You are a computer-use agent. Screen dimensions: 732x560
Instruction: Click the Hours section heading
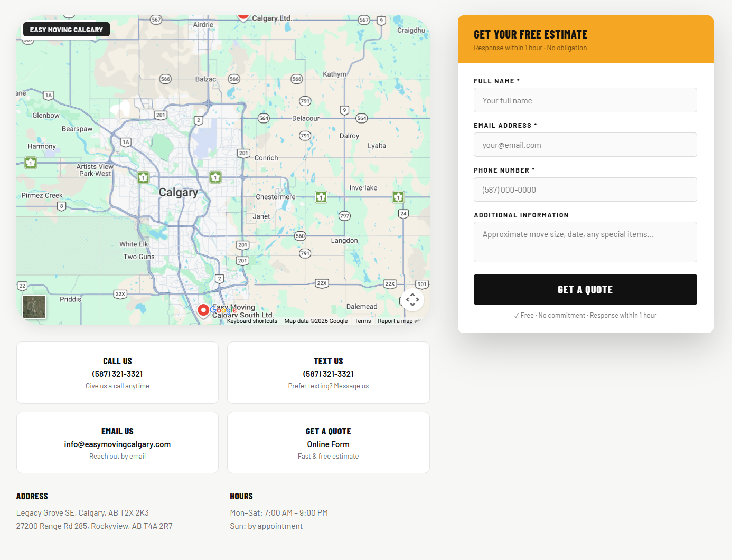pos(241,496)
